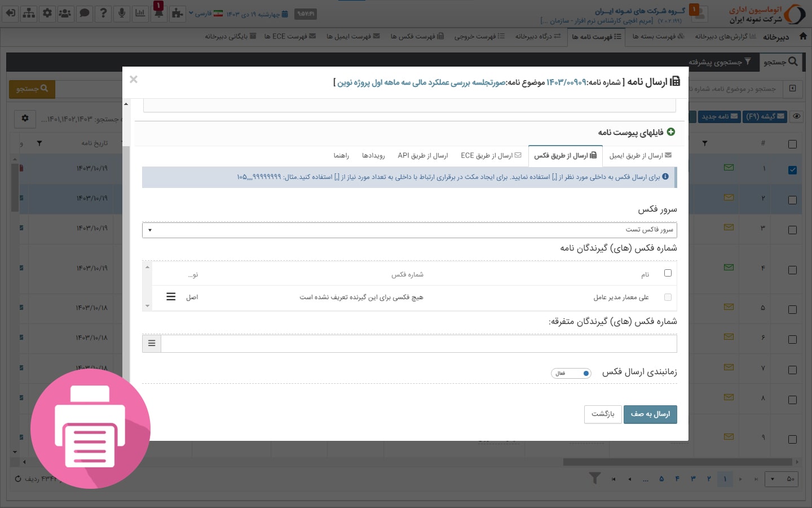Click the miscellaneous recipients fax number field

tap(418, 343)
